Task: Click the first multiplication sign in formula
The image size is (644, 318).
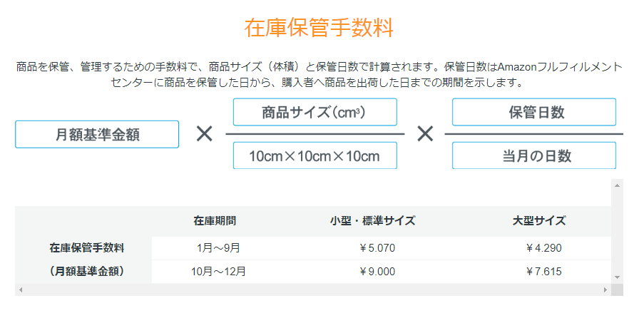Action: 205,134
